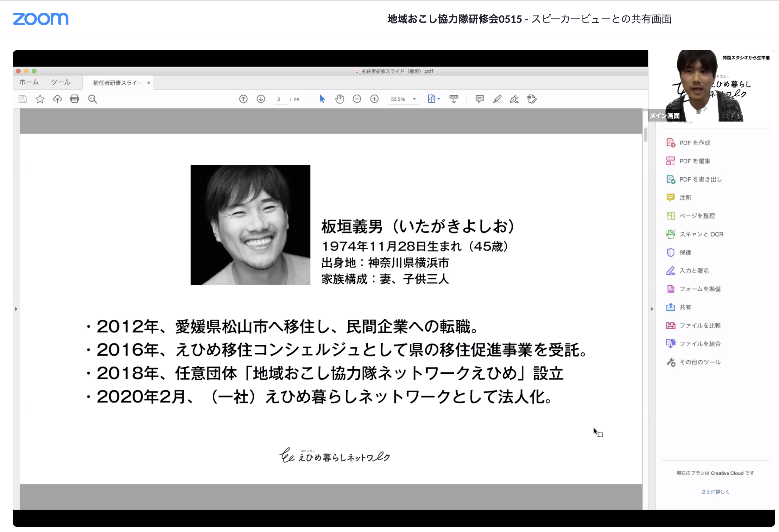Click the stamp tool icon
Screen dimensions: 779x532
(x=532, y=99)
